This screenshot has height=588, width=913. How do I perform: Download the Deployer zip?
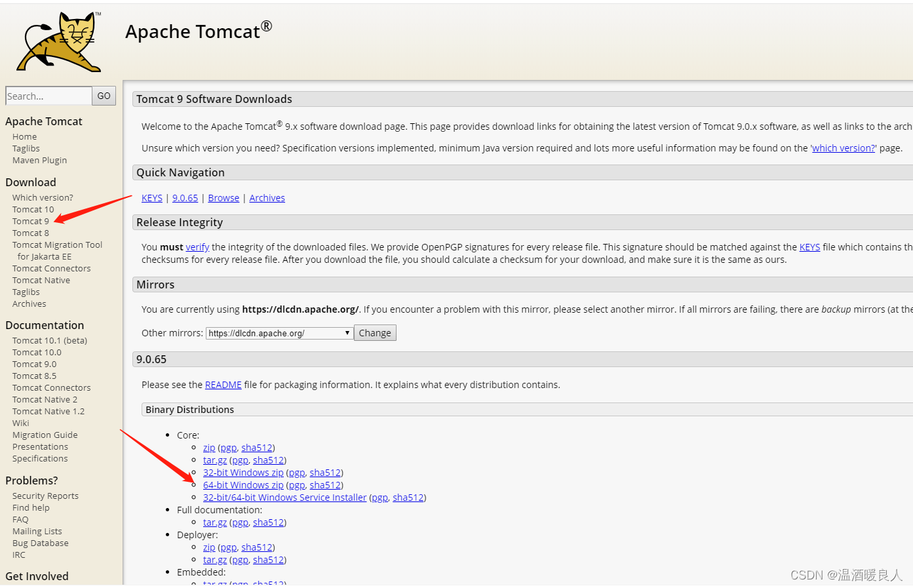click(x=209, y=547)
